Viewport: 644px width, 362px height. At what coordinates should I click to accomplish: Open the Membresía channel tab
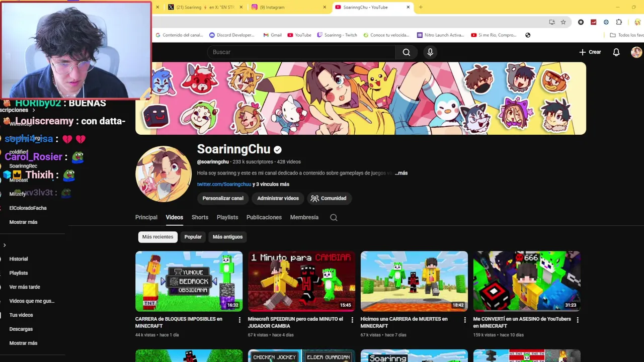304,218
